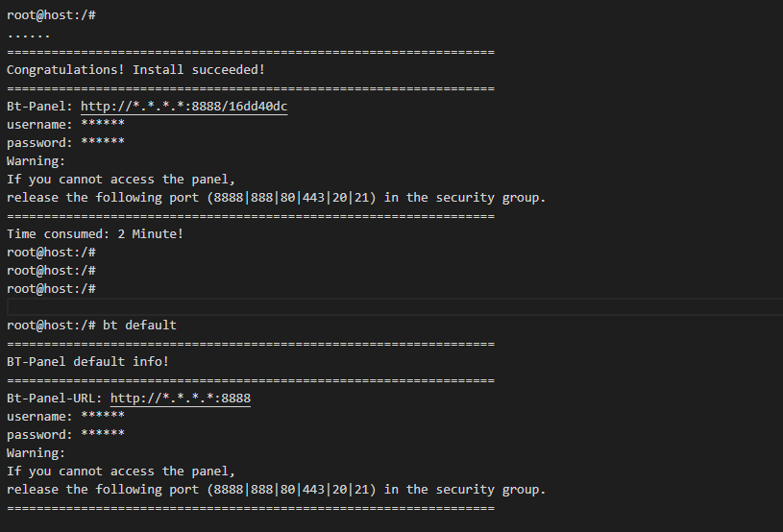Click the password line below Bt-Panel-URL
Screen dimensions: 783x532
65,434
